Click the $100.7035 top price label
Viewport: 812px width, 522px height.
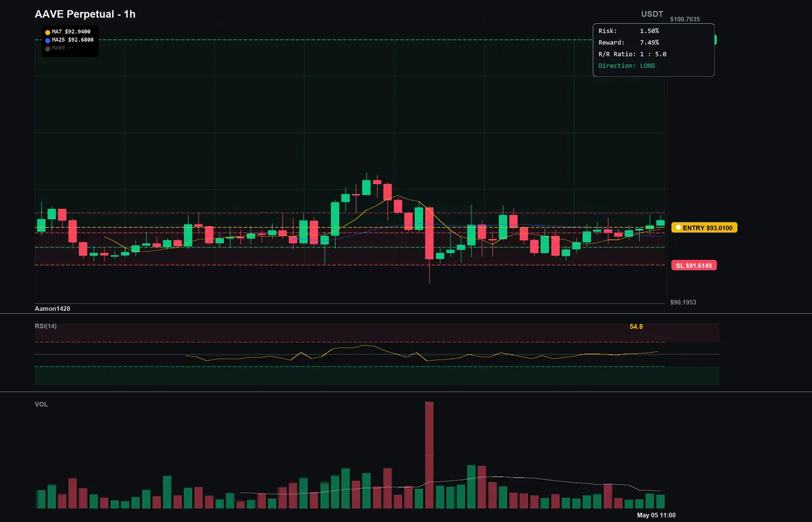pyautogui.click(x=685, y=19)
